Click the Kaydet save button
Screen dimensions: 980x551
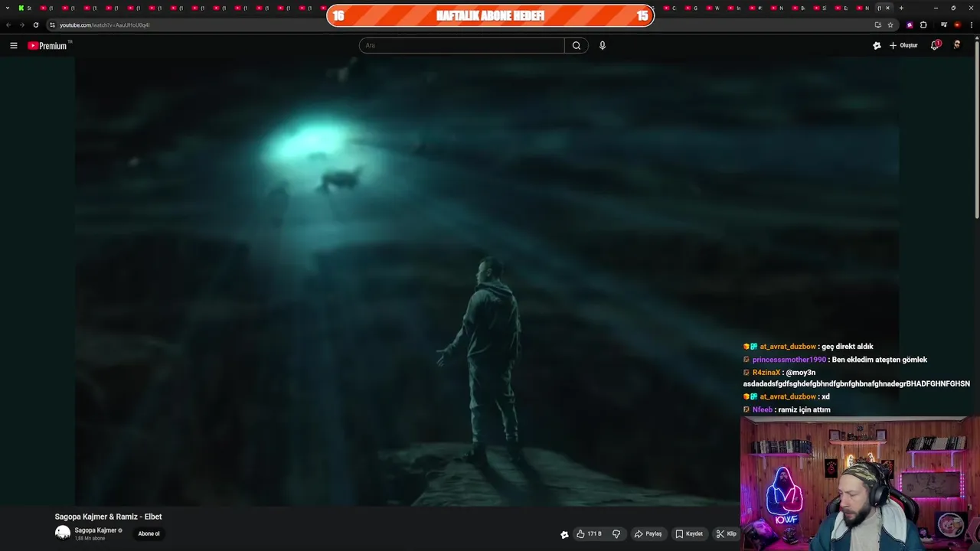(x=689, y=533)
